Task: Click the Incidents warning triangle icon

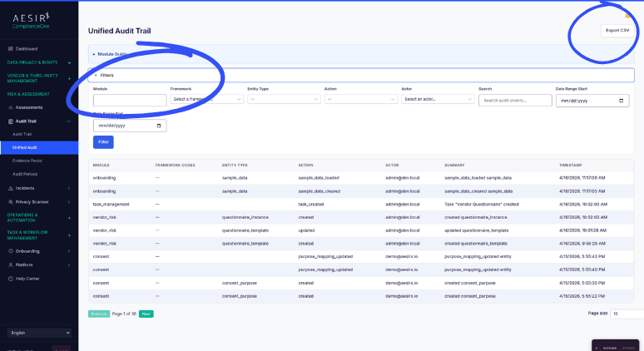Action: [x=11, y=189]
